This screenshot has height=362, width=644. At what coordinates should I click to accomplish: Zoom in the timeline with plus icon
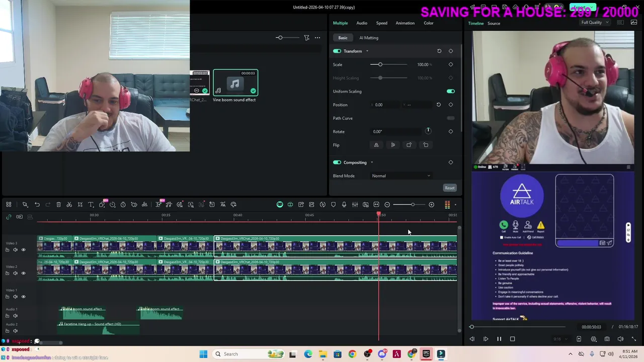[431, 205]
